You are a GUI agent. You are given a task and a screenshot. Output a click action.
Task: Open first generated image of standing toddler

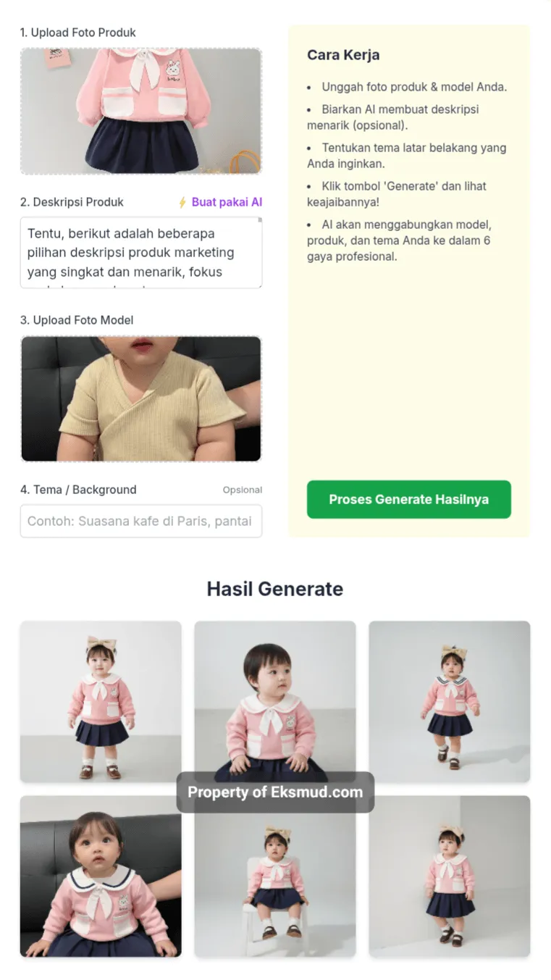[x=101, y=702]
